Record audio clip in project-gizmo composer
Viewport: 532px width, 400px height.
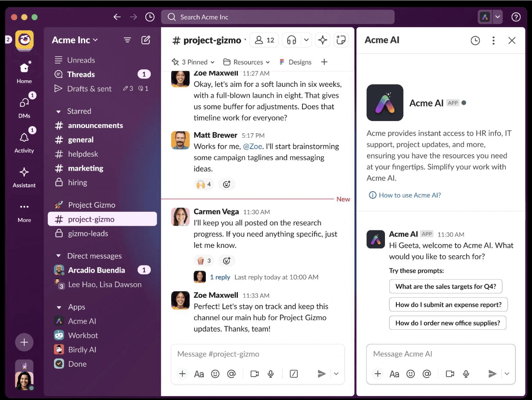coord(271,374)
